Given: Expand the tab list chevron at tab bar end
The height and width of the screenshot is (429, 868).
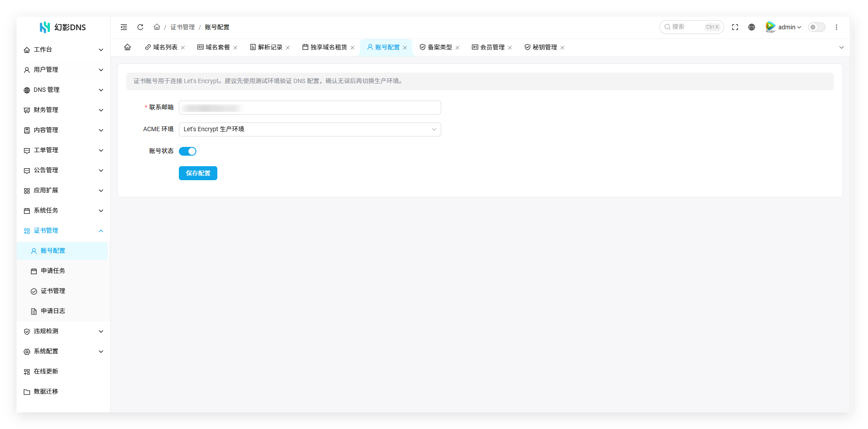Looking at the screenshot, I should pos(841,47).
